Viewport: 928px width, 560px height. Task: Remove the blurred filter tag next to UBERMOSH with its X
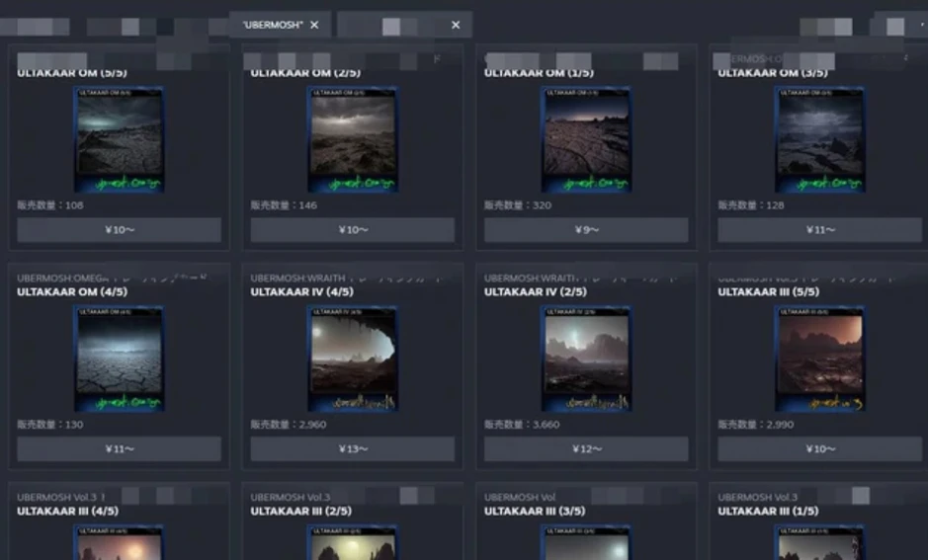(456, 25)
